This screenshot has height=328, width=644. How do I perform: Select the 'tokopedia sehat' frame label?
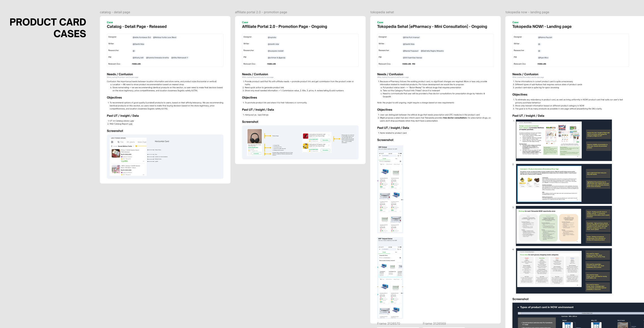click(x=382, y=12)
